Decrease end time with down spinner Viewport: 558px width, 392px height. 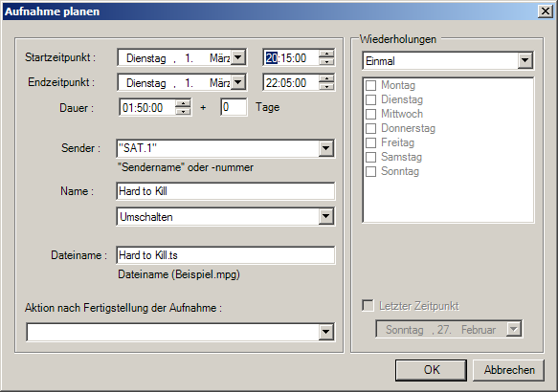pyautogui.click(x=326, y=87)
